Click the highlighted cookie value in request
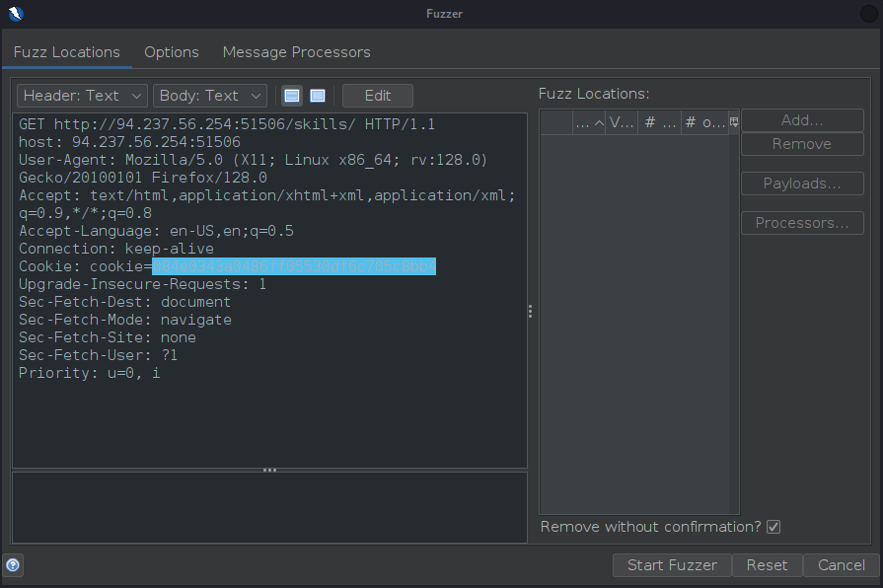Screen dimensions: 883x588 click(293, 266)
